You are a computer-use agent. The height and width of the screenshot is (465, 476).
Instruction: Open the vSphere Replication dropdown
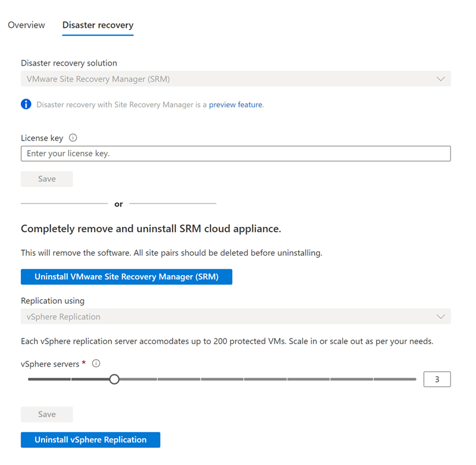[x=236, y=317]
